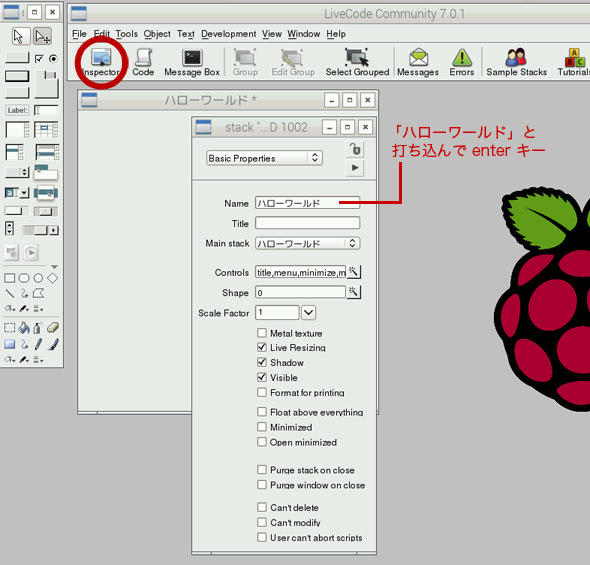Check the Can't modify option
The image size is (590, 565).
coord(262,522)
